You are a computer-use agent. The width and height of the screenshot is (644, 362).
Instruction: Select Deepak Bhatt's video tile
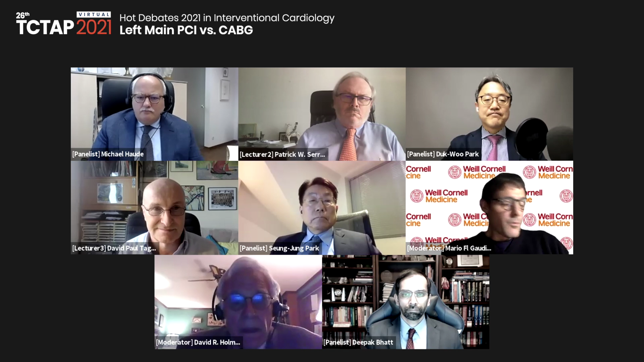coord(406,302)
